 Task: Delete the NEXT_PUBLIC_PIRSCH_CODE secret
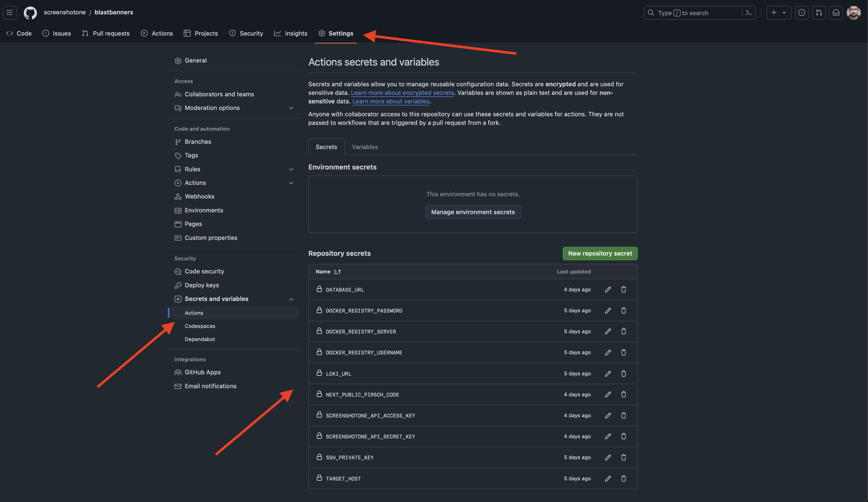[x=623, y=394]
